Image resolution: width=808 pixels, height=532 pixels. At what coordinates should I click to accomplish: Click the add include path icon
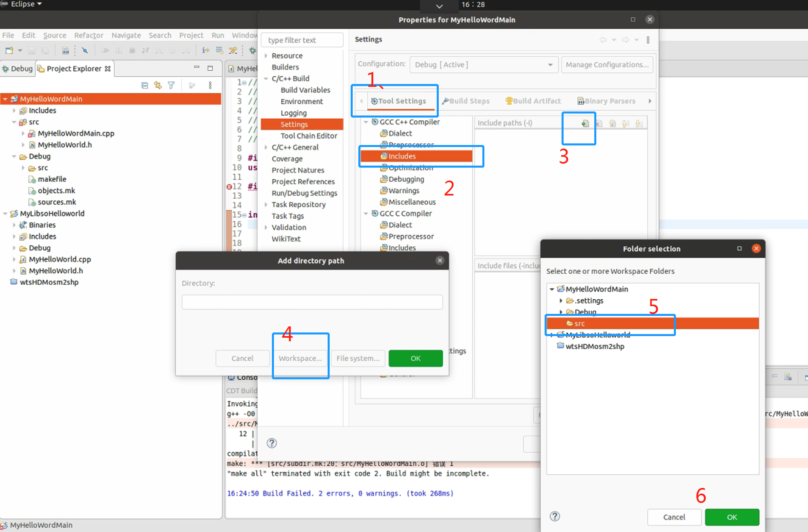[x=585, y=123]
